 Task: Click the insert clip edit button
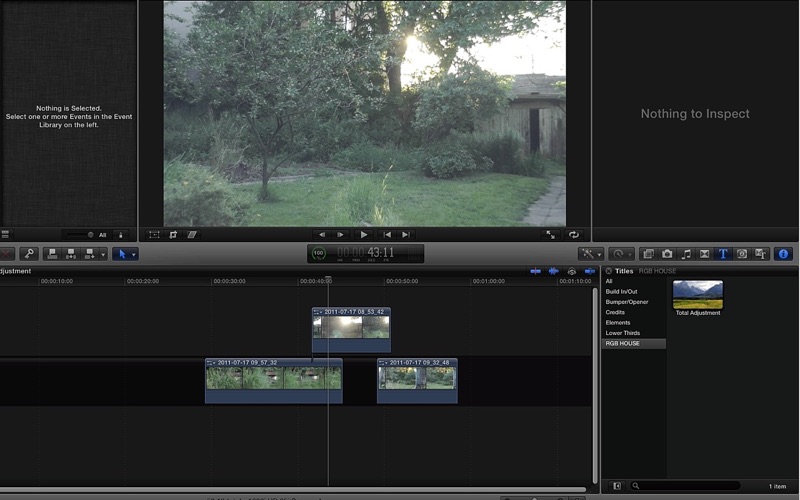(71, 254)
